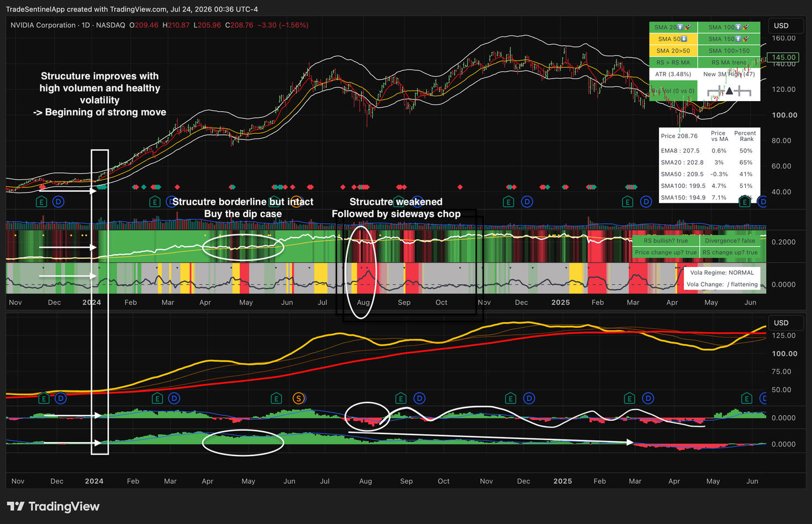Image resolution: width=812 pixels, height=524 pixels.
Task: Click the Vola Change: / flattening label
Action: [722, 285]
